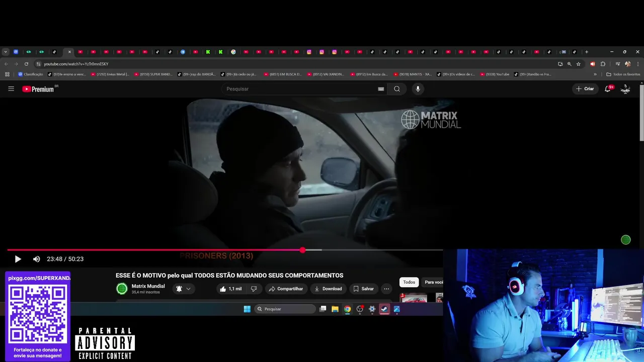The height and width of the screenshot is (362, 644).
Task: Open Steam from the taskbar
Action: click(384, 309)
